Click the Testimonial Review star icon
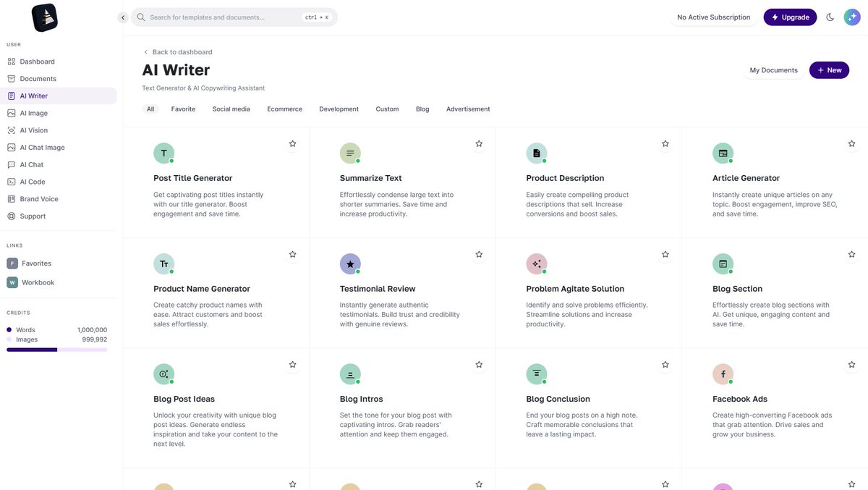 350,264
